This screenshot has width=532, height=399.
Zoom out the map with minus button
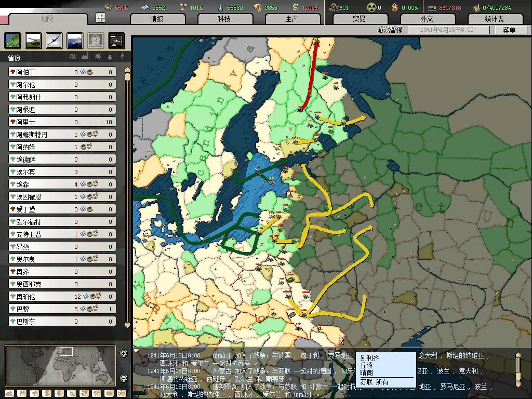click(x=124, y=378)
